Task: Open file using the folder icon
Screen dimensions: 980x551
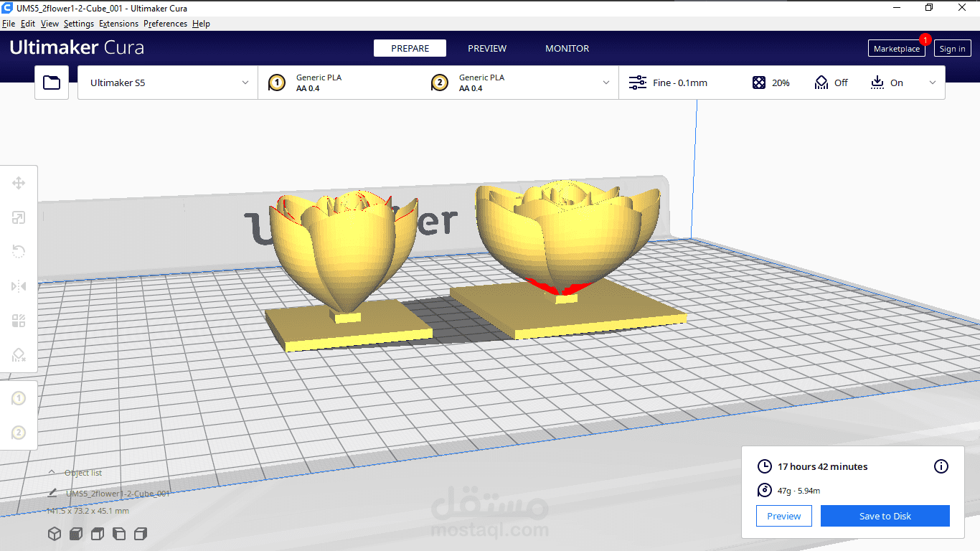Action: (52, 83)
